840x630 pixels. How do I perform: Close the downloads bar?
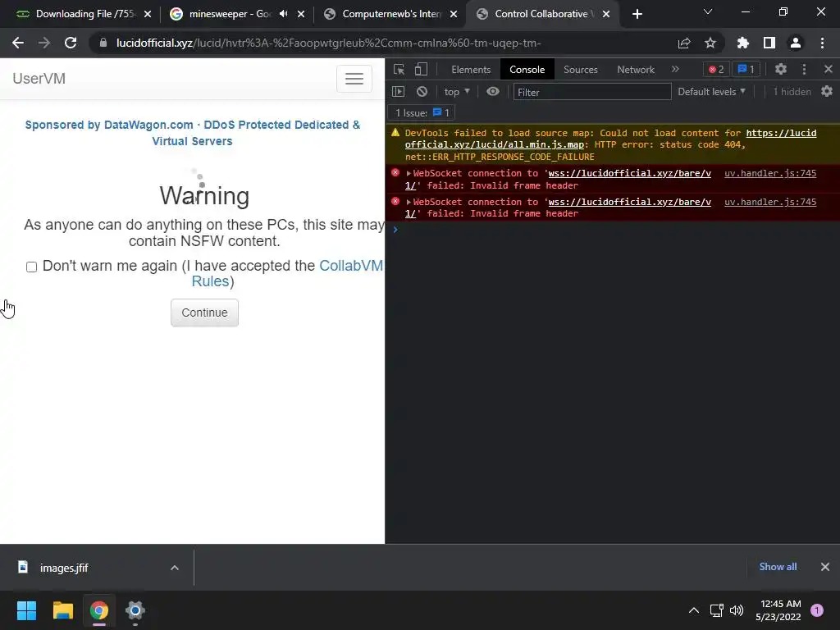[x=825, y=567]
